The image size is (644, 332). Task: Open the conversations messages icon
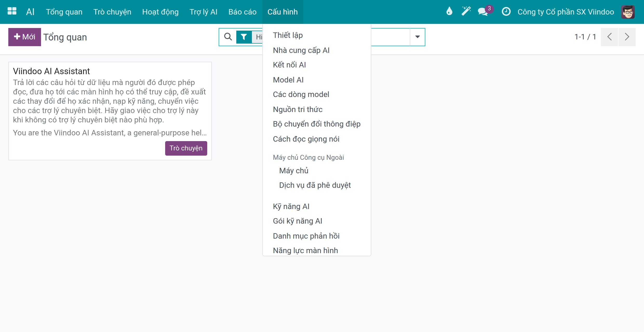click(x=484, y=12)
